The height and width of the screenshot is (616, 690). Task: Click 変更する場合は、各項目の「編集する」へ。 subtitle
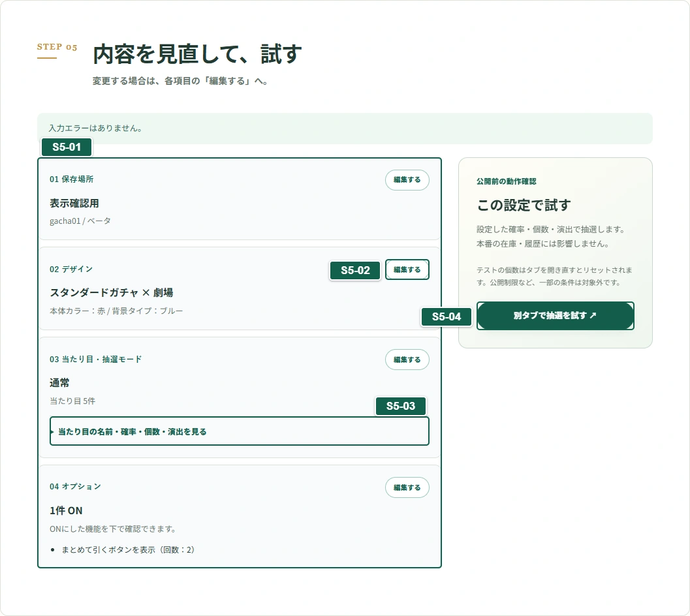[180, 81]
